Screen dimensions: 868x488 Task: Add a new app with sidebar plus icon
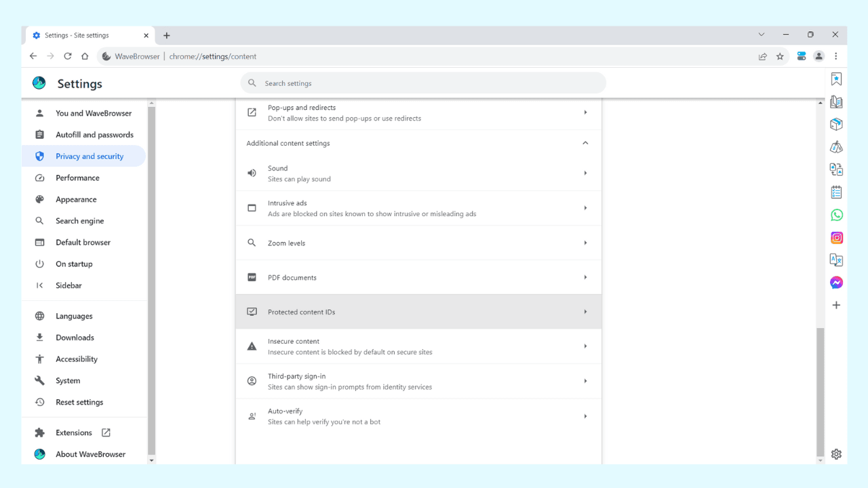[836, 305]
